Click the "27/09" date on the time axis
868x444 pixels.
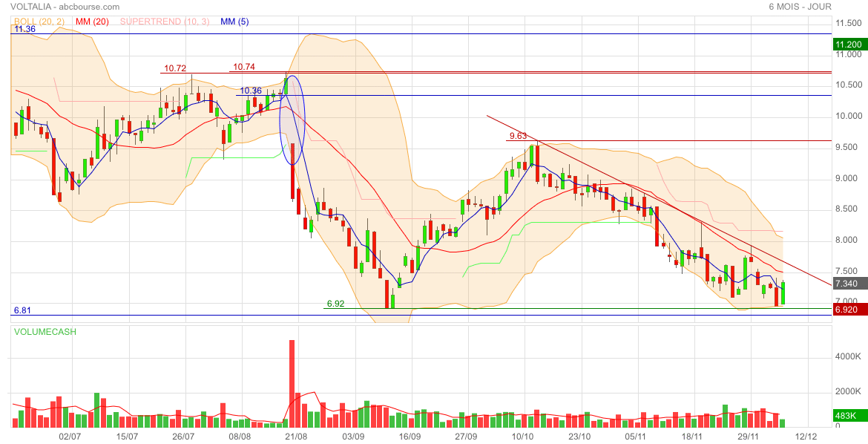point(466,437)
